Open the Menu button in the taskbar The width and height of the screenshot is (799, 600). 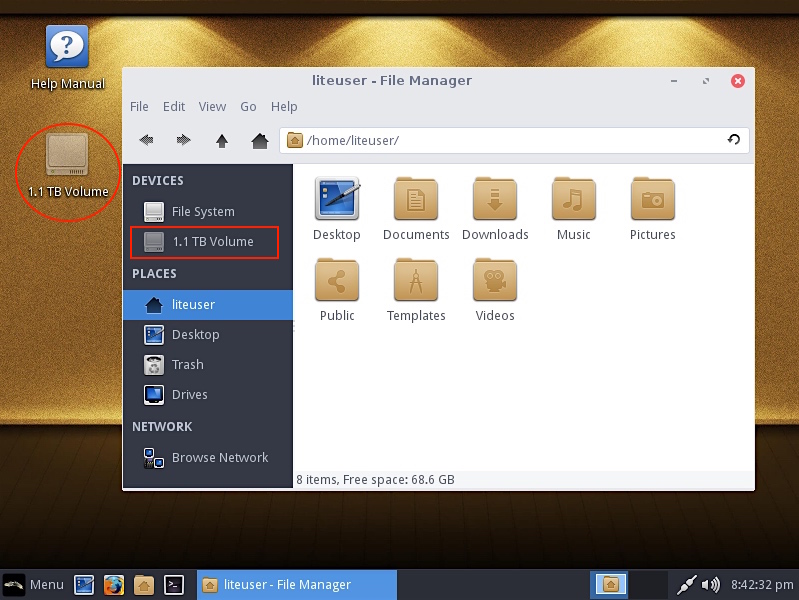(34, 585)
